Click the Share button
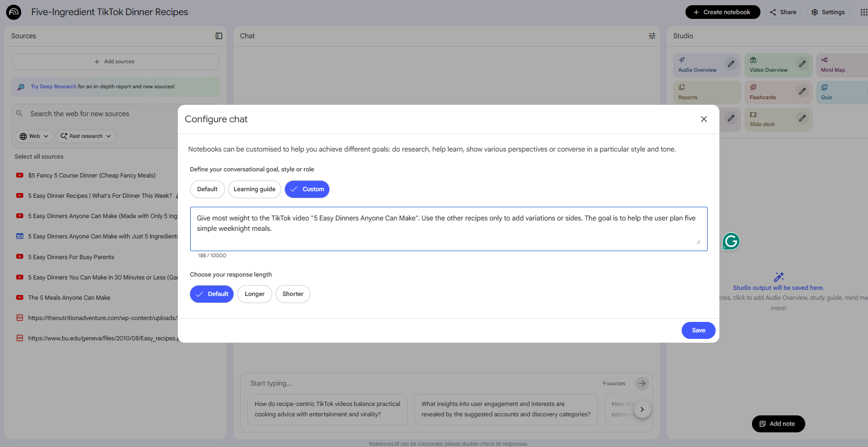The width and height of the screenshot is (868, 447). (x=784, y=12)
